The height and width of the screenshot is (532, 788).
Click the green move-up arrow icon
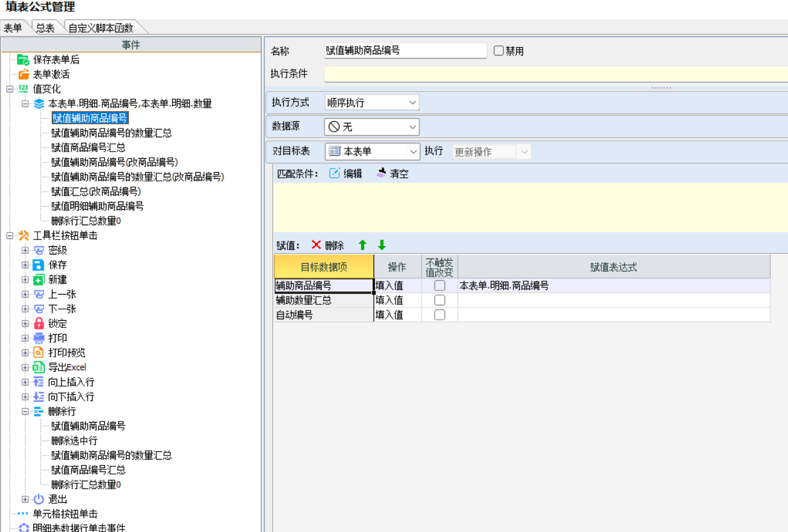pyautogui.click(x=362, y=245)
